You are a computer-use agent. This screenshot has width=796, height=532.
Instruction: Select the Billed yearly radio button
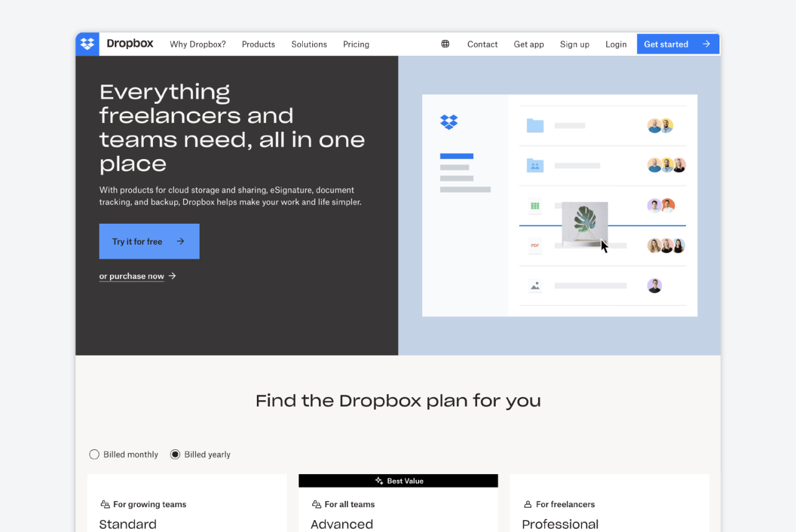point(175,454)
